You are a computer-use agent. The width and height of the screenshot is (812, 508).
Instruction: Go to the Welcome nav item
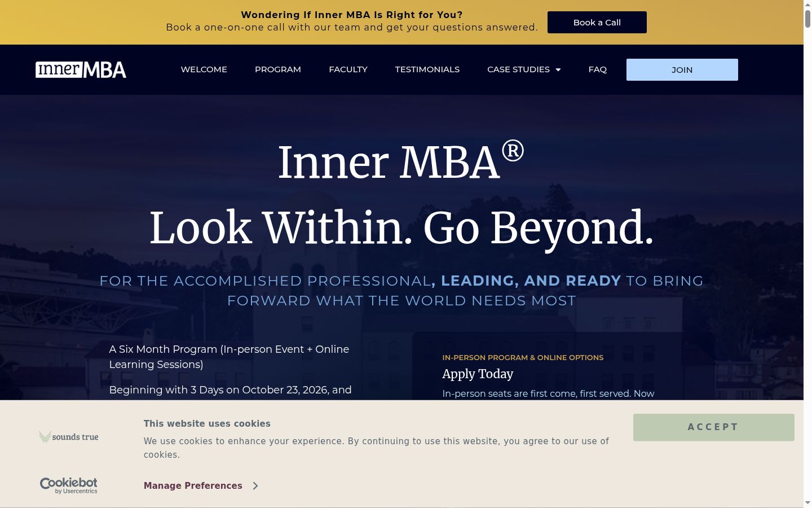tap(204, 69)
